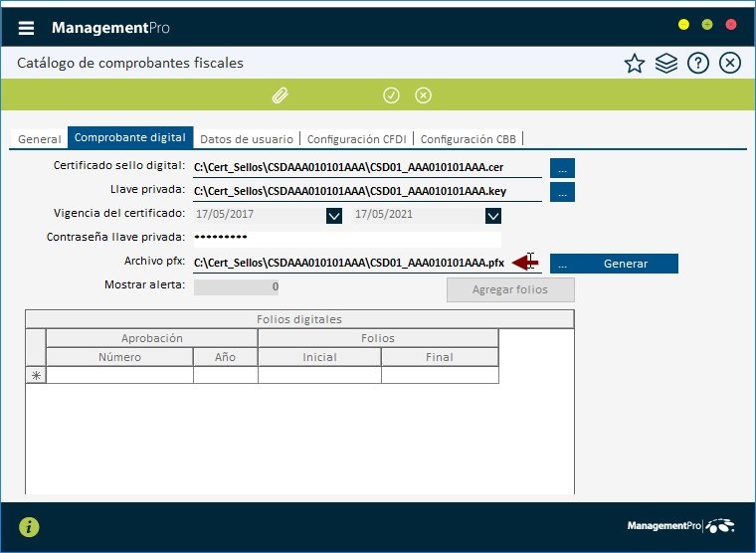Open end date 17/05/2021 dropdown

[493, 216]
